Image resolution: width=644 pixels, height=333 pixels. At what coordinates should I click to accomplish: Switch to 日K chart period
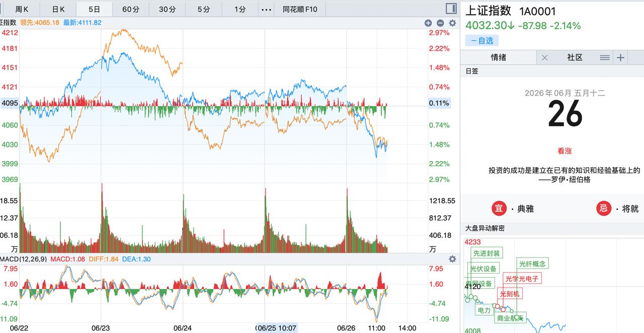(58, 9)
